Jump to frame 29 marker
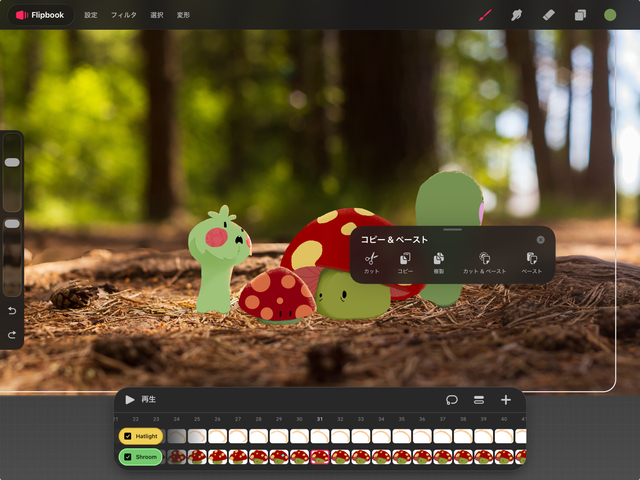The width and height of the screenshot is (640, 480). click(279, 419)
